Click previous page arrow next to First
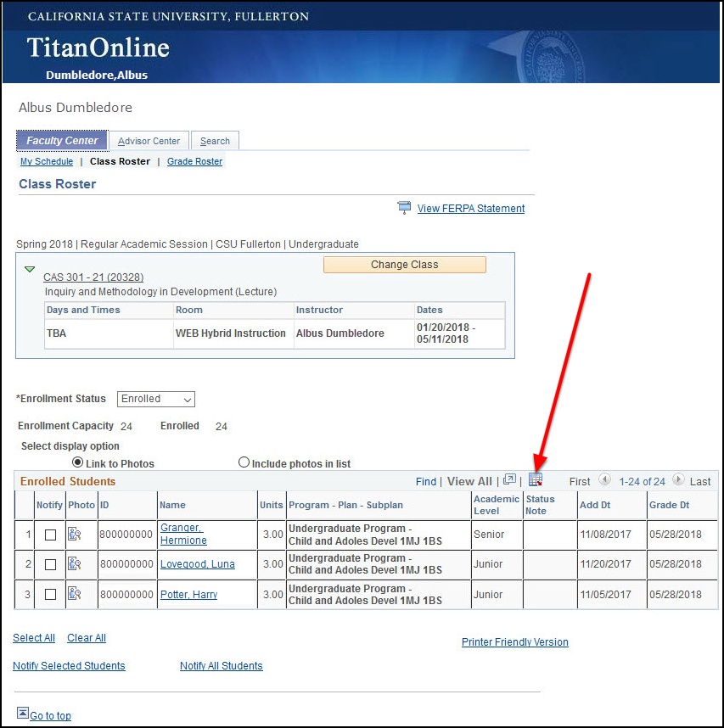724x728 pixels. [604, 479]
